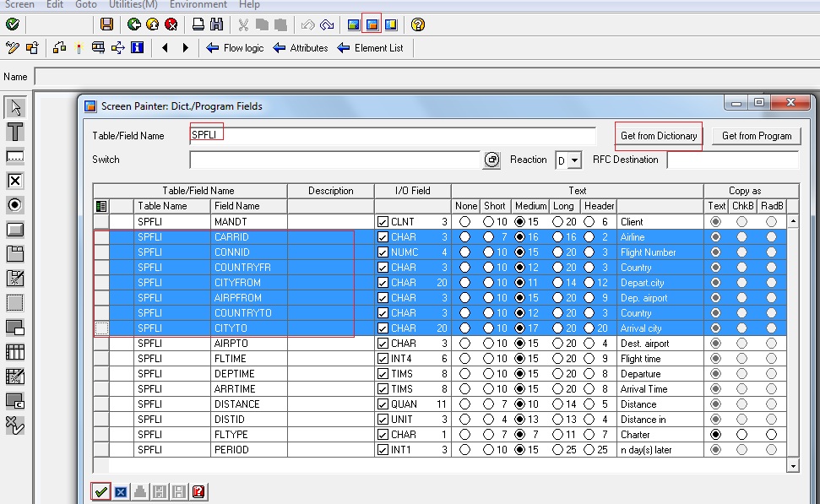
Task: Go to Flow logic
Action: pos(235,48)
